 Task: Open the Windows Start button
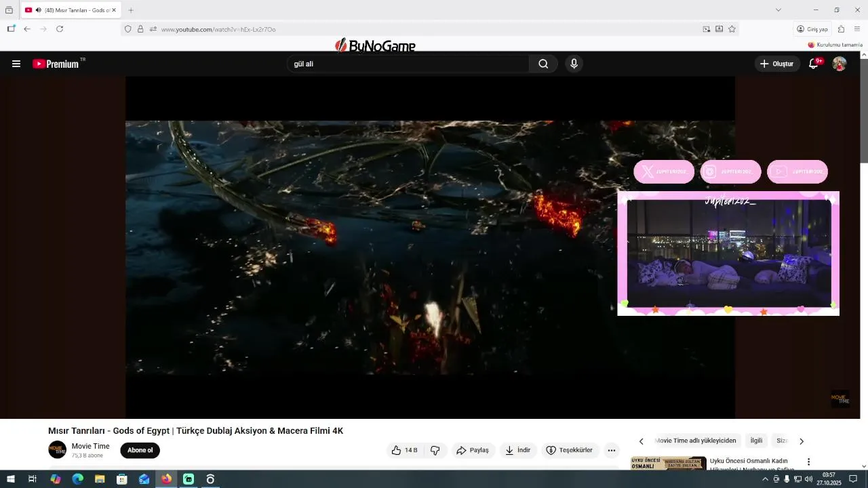(x=11, y=479)
